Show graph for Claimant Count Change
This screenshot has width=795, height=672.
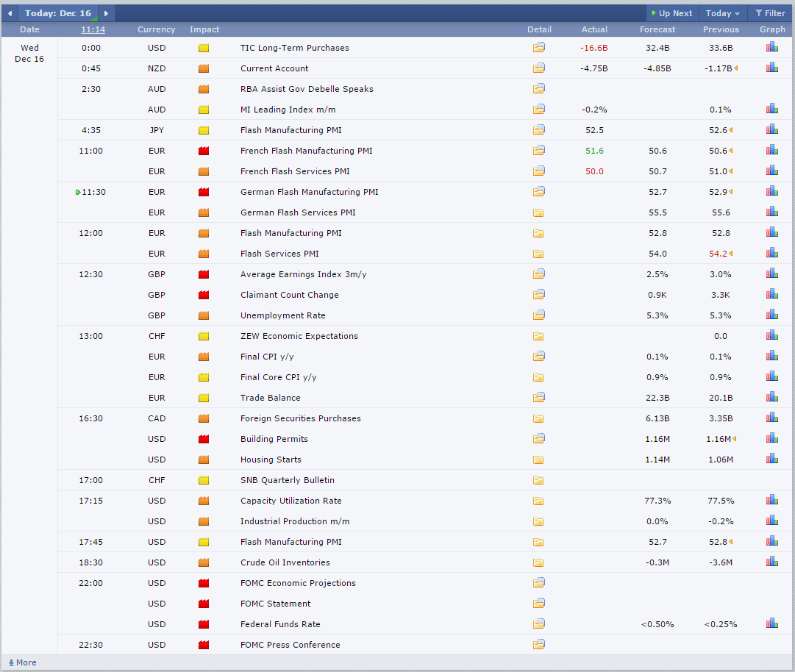[x=771, y=294]
